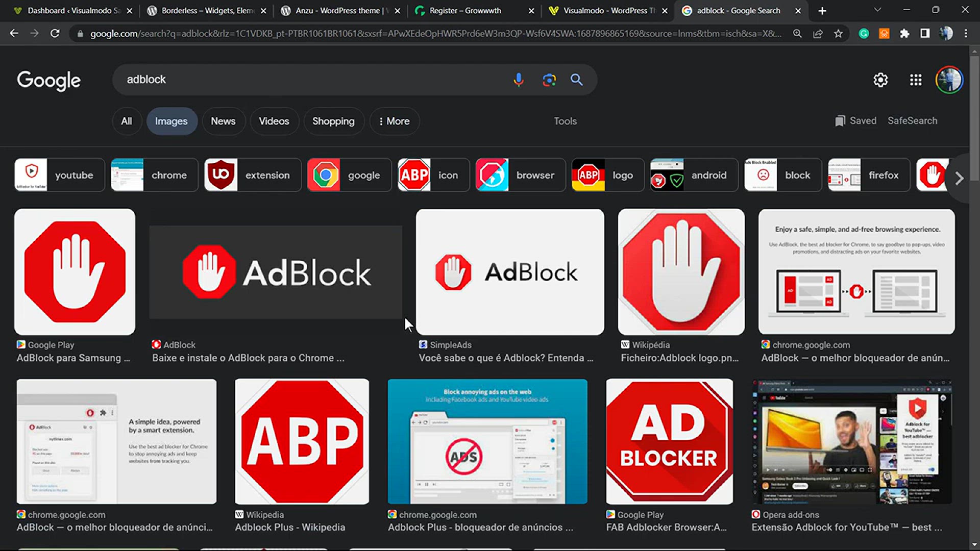The width and height of the screenshot is (980, 551).
Task: Expand the More search categories menu
Action: (x=394, y=121)
